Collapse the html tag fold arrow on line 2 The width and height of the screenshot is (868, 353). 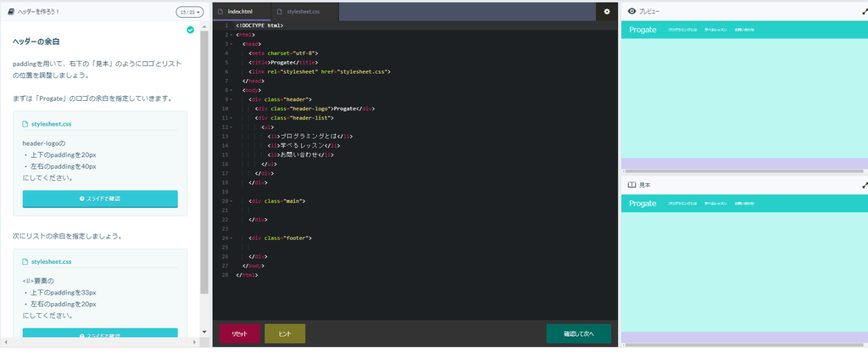pos(231,35)
